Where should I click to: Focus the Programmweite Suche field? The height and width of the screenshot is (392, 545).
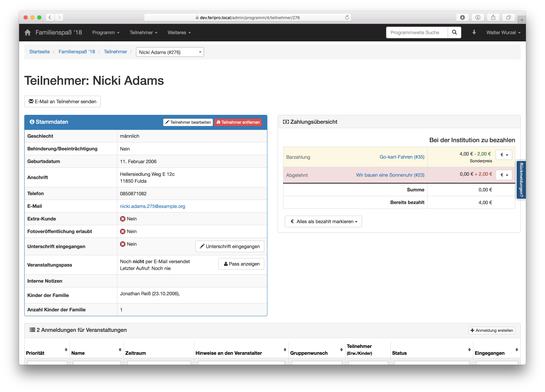point(417,32)
